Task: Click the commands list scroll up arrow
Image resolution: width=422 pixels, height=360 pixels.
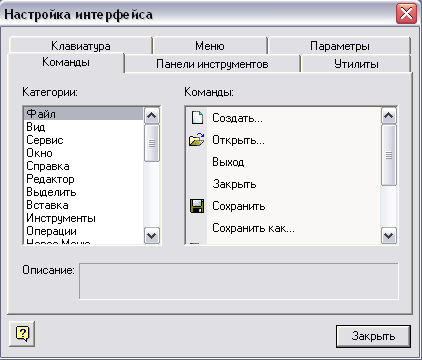Action: coord(389,116)
